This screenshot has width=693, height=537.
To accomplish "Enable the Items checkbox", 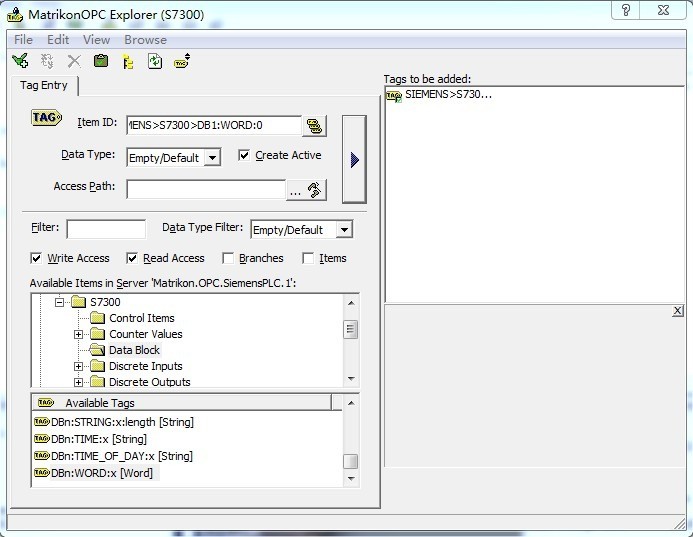I will [x=308, y=258].
